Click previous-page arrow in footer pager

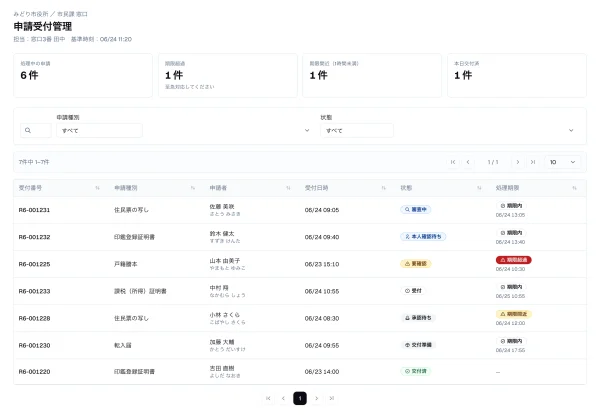coord(283,398)
